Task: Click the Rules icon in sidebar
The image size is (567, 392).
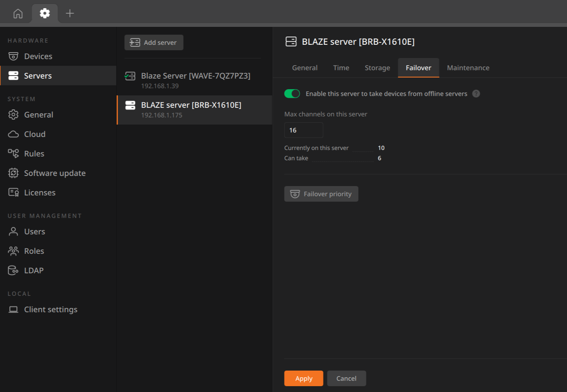Action: [x=13, y=153]
